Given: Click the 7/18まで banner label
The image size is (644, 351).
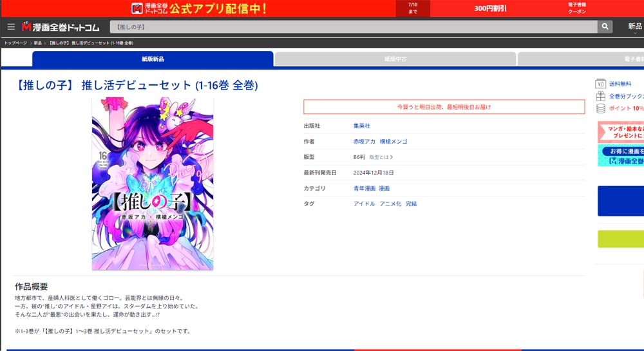Looking at the screenshot, I should click(x=413, y=8).
